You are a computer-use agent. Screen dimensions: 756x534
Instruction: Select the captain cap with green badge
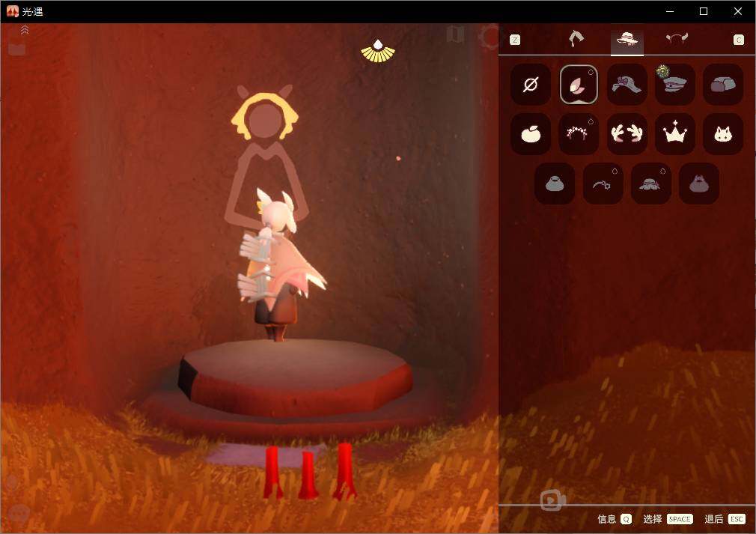pos(675,85)
